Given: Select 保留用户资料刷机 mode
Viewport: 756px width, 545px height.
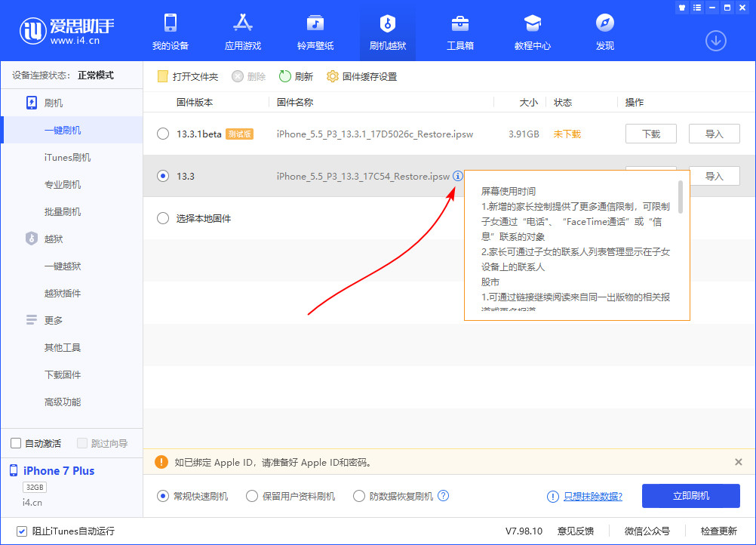Looking at the screenshot, I should coord(252,496).
